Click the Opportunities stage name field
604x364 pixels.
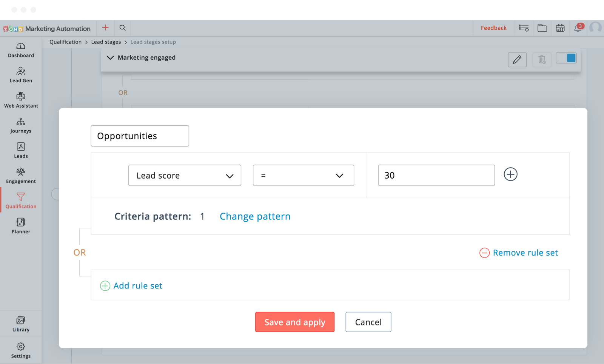(140, 136)
